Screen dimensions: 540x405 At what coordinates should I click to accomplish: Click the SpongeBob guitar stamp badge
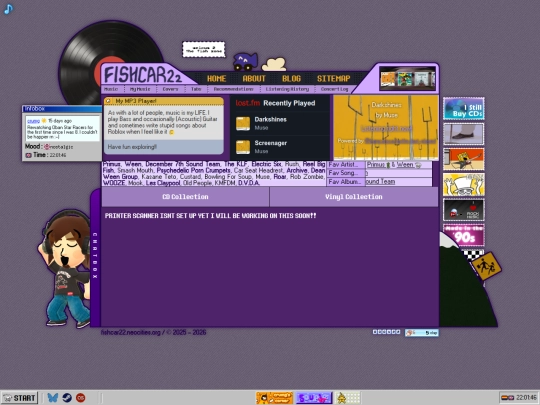[464, 159]
